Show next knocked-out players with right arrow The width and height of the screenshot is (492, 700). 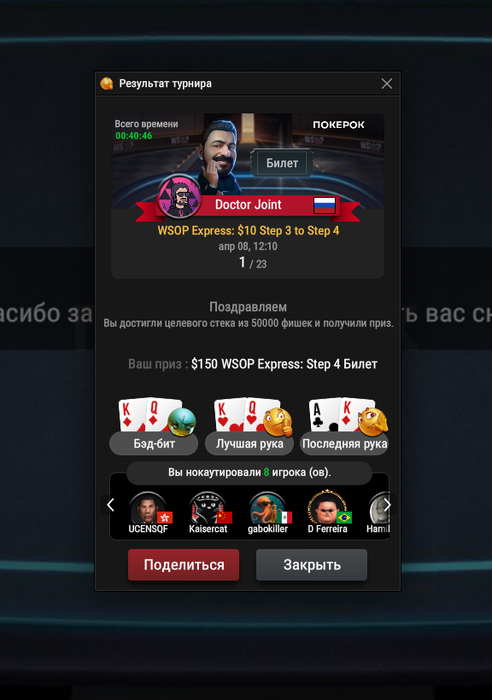(x=387, y=505)
